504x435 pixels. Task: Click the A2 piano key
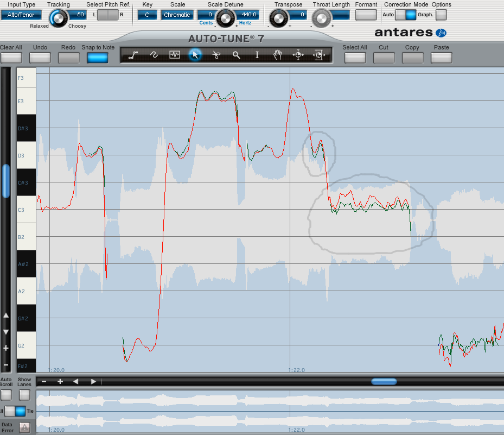(x=27, y=291)
